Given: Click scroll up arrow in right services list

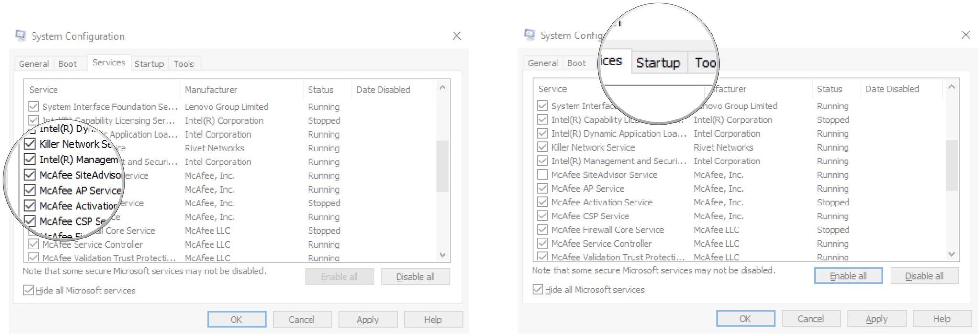Looking at the screenshot, I should (952, 86).
